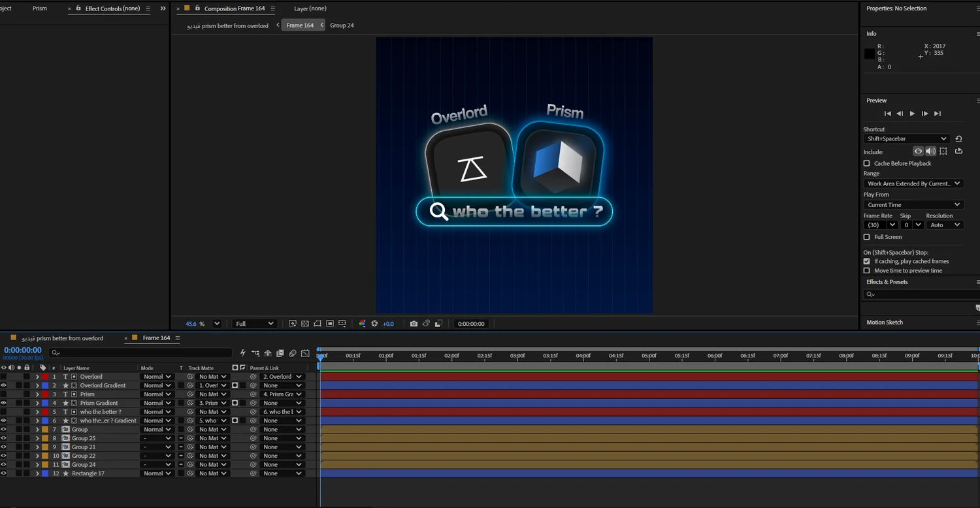This screenshot has height=508, width=980.
Task: Click the export preview icon beside Include
Action: pyautogui.click(x=958, y=151)
